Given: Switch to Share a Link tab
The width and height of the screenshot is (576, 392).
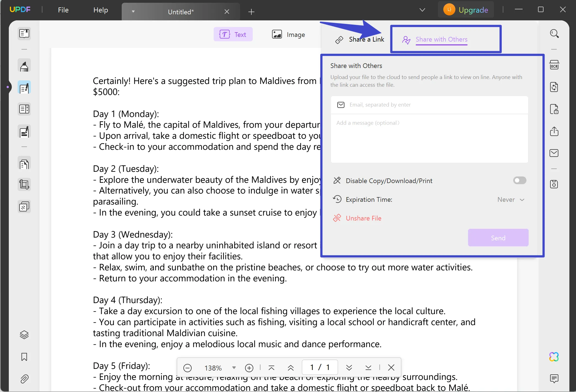Looking at the screenshot, I should [359, 39].
